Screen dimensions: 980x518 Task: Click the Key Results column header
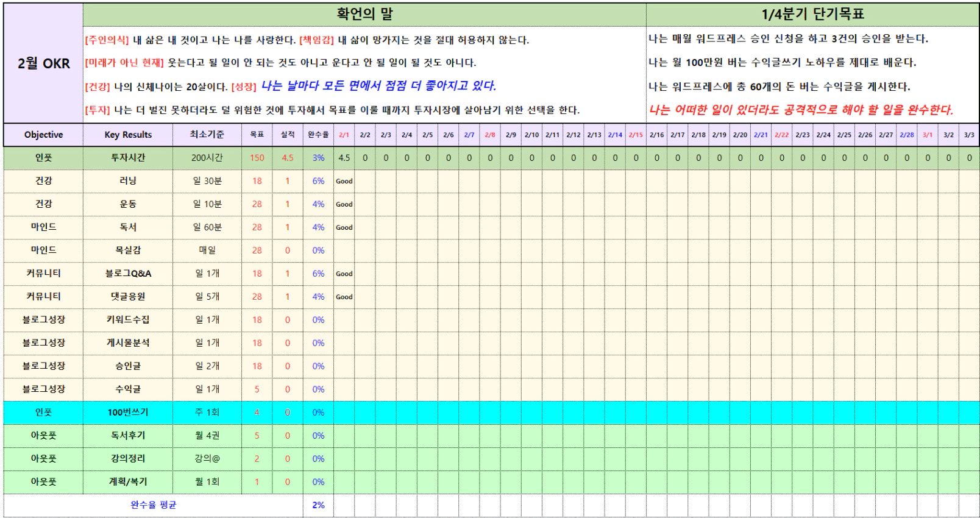pyautogui.click(x=128, y=135)
